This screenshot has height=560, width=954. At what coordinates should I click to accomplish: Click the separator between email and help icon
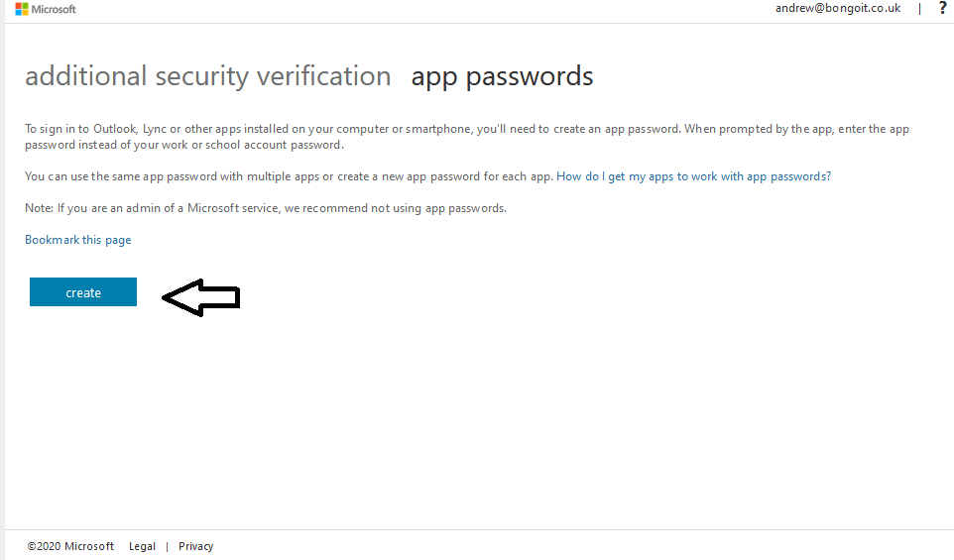coord(920,9)
